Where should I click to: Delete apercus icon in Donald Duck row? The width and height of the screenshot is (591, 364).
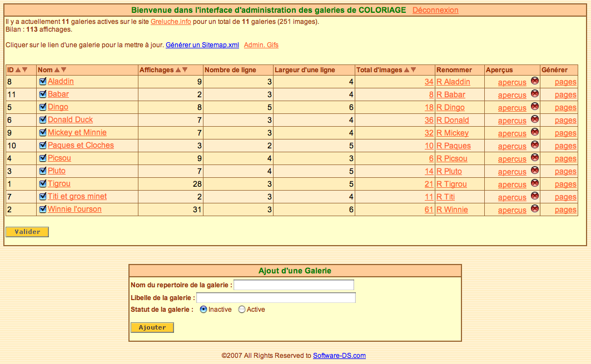(x=534, y=119)
